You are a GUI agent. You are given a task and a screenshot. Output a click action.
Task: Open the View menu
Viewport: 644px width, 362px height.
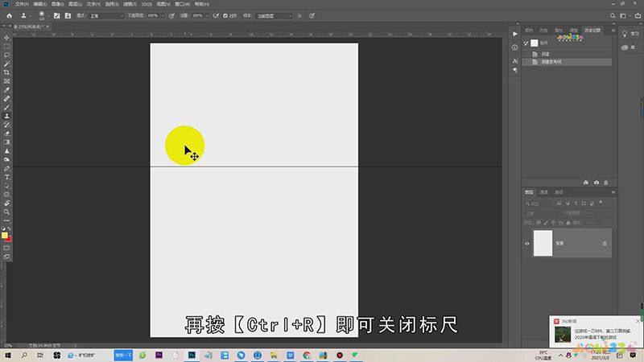[x=163, y=4]
